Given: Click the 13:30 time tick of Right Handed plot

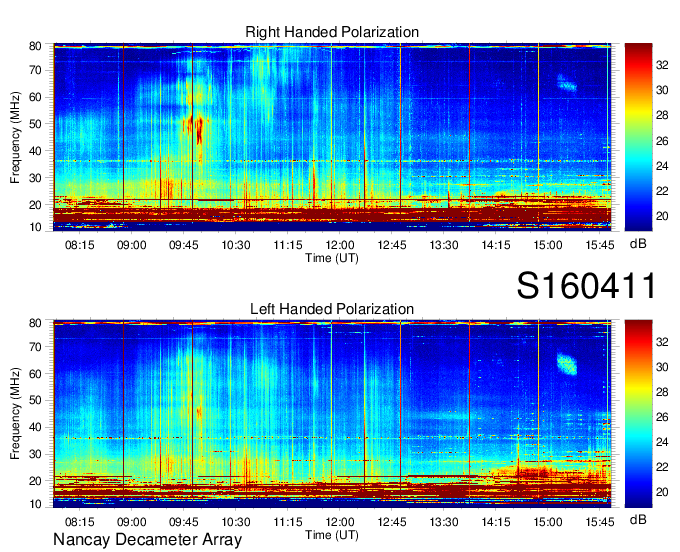Looking at the screenshot, I should pos(444,245).
